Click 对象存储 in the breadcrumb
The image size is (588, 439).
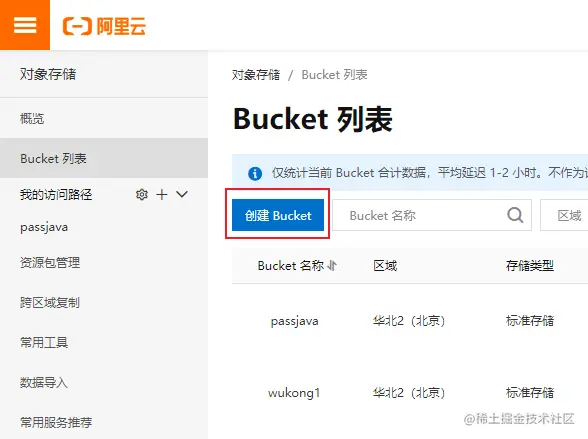coord(256,75)
